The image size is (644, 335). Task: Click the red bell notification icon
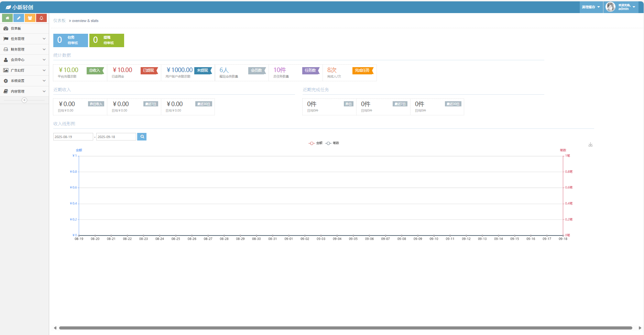pyautogui.click(x=41, y=18)
